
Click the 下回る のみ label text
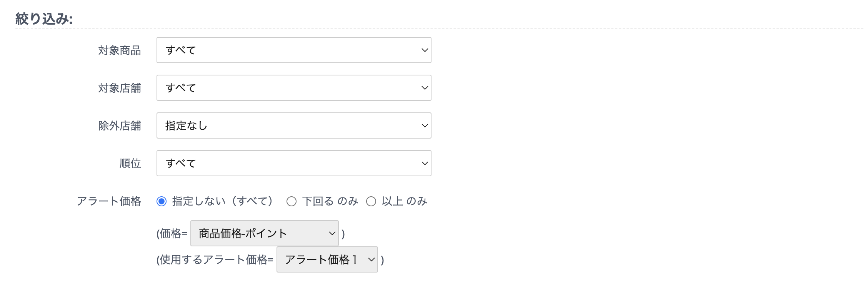pyautogui.click(x=330, y=201)
